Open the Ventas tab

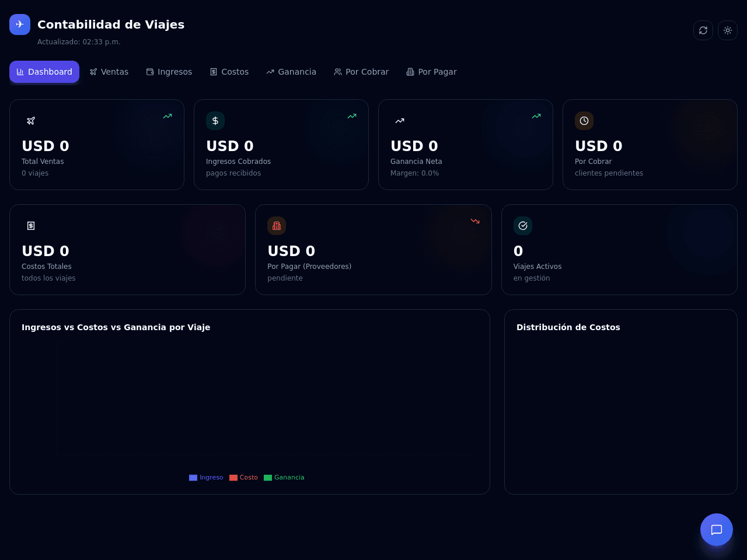point(109,72)
